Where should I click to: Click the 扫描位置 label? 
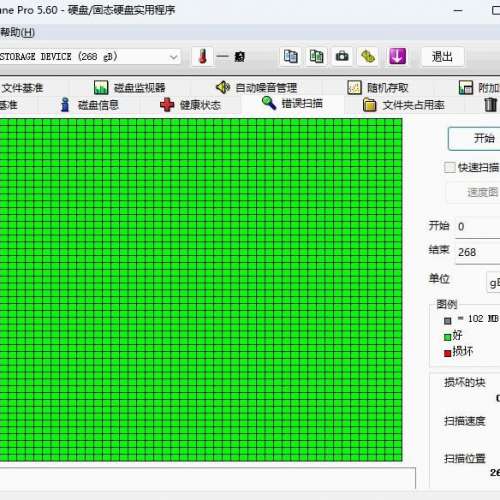click(465, 459)
